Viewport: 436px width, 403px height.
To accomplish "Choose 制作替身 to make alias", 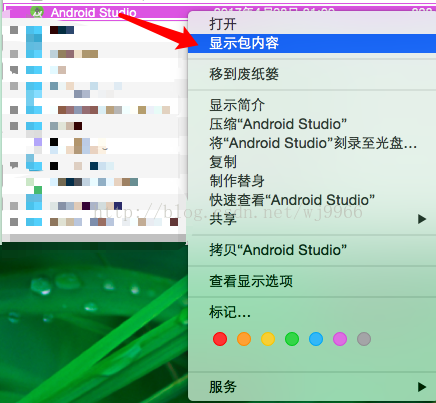I will [x=312, y=181].
